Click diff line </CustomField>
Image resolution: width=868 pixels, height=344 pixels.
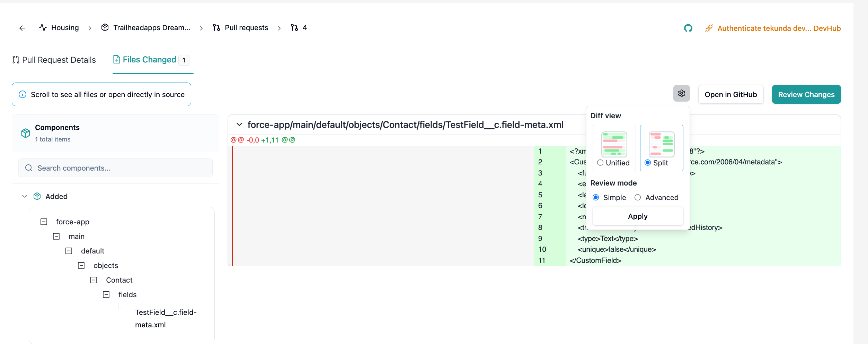click(x=595, y=260)
